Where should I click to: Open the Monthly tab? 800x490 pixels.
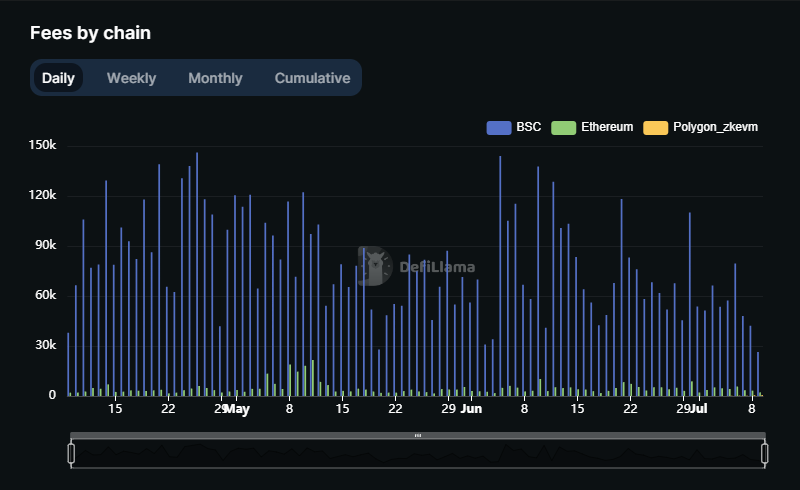pyautogui.click(x=215, y=78)
